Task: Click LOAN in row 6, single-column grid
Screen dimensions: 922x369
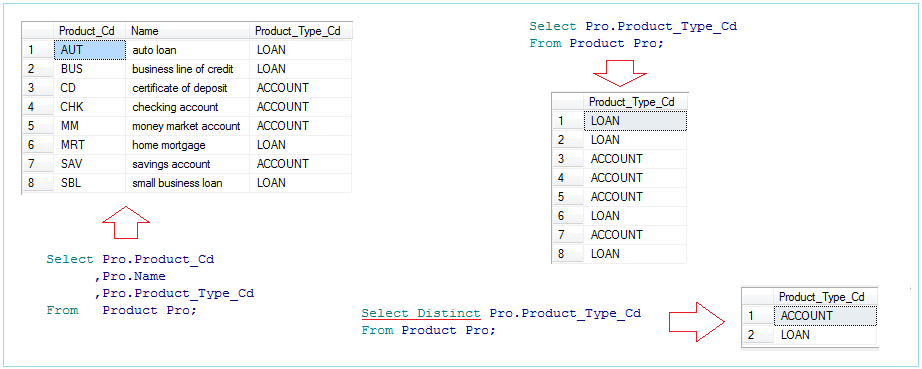Action: 635,216
